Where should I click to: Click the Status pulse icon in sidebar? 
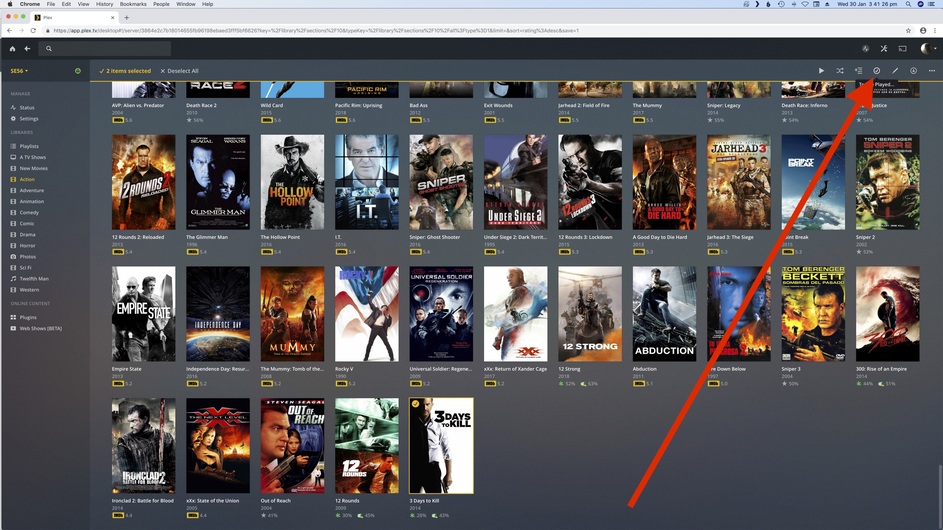13,108
